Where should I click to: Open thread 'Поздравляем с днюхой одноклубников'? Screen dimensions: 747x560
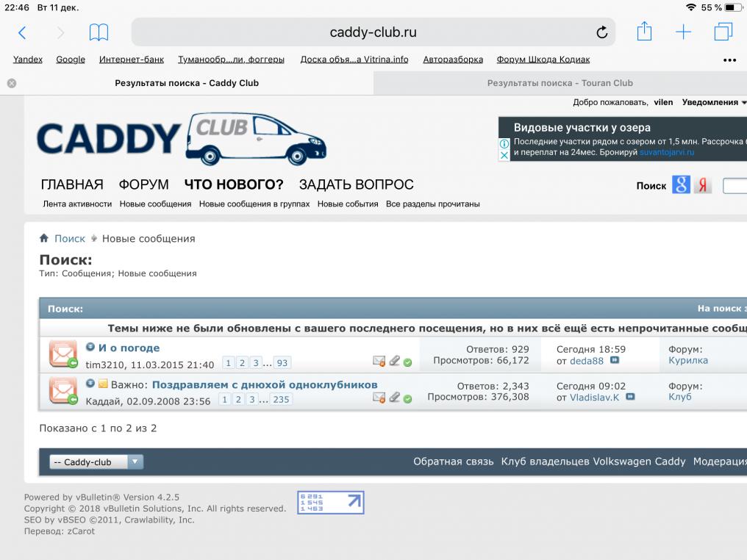pos(265,385)
